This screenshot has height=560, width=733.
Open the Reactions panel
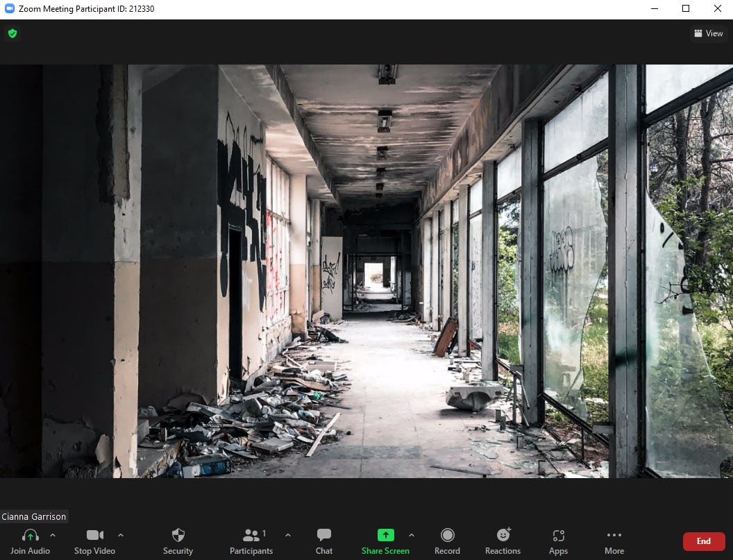tap(503, 535)
